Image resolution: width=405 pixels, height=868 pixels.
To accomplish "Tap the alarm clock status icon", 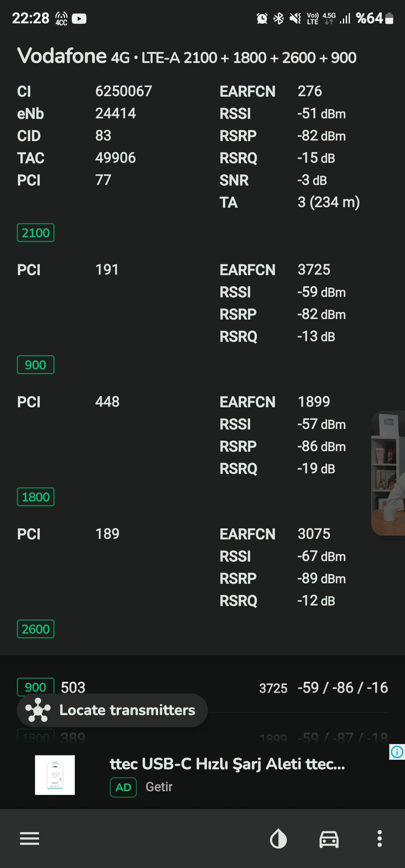I will click(x=262, y=19).
